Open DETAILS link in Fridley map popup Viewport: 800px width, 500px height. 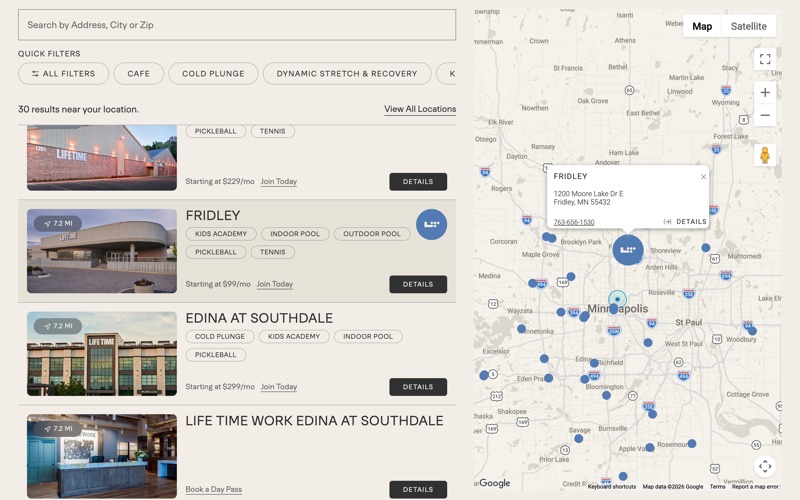click(x=685, y=221)
